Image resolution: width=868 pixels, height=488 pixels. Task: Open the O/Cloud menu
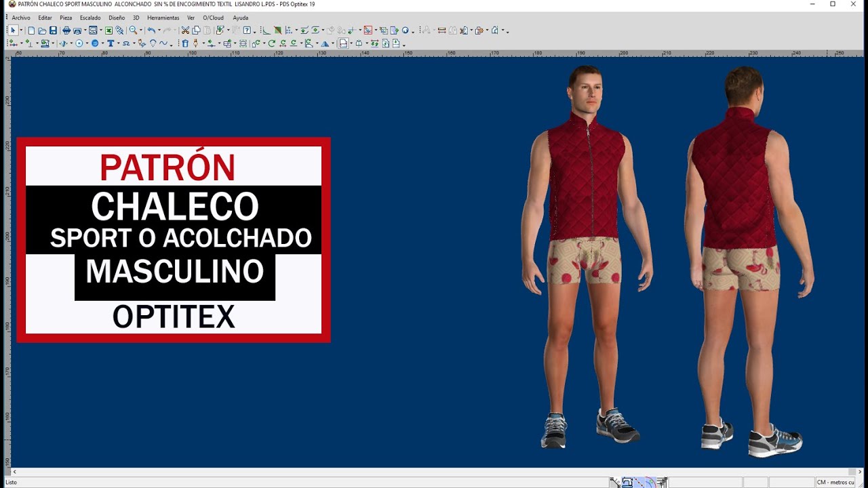[x=214, y=18]
